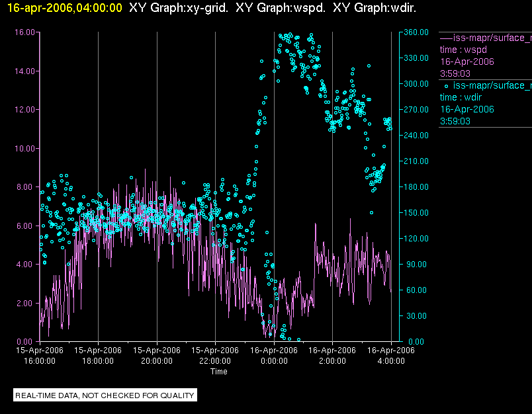Screen dimensions: 532x414
Task: Click the 6.00 wind speed axis label
Action: 26,226
